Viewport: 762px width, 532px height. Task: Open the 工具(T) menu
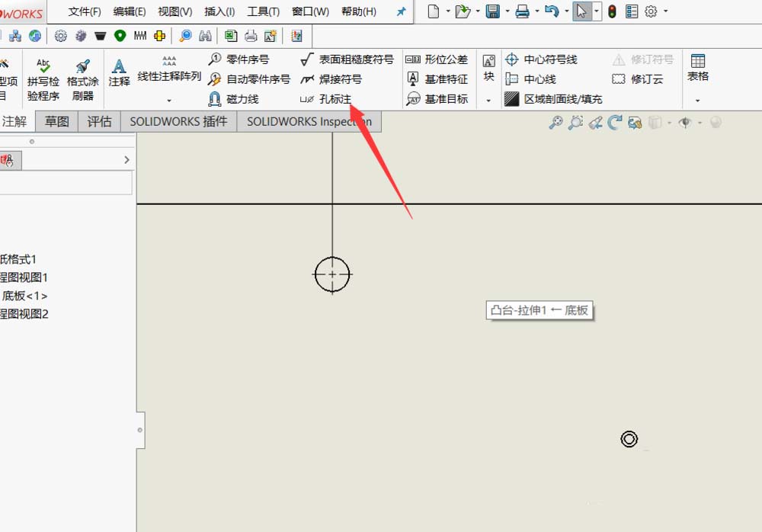(x=264, y=11)
